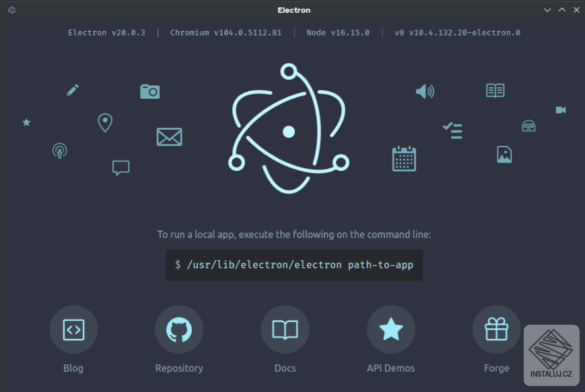Click the envelope mail icon

coord(170,136)
